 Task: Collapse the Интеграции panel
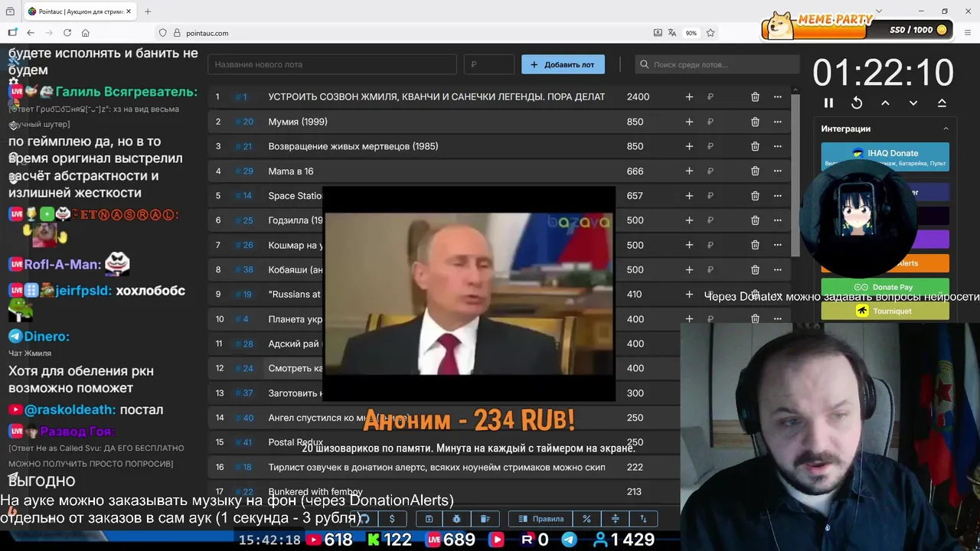click(946, 129)
